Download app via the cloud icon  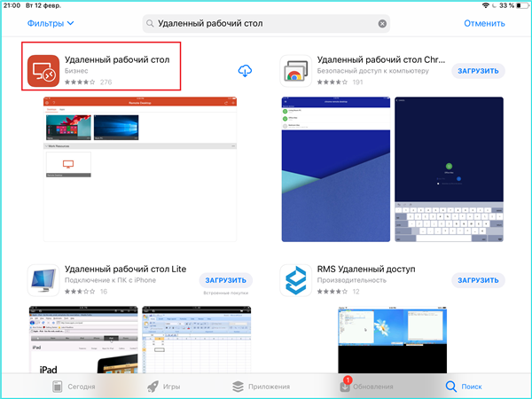[245, 71]
